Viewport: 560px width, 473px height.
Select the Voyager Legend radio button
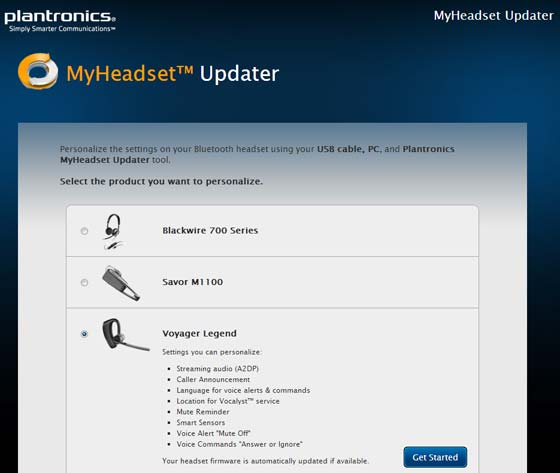point(84,334)
